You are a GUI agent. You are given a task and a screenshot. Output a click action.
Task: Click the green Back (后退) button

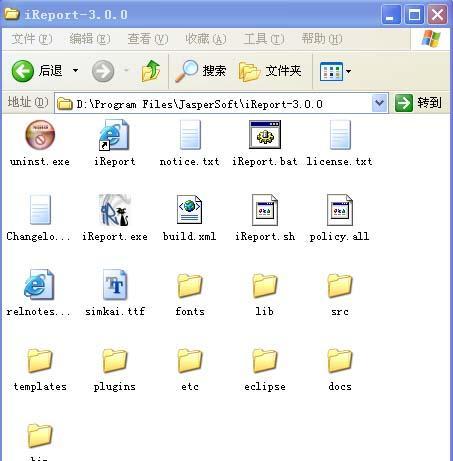37,71
